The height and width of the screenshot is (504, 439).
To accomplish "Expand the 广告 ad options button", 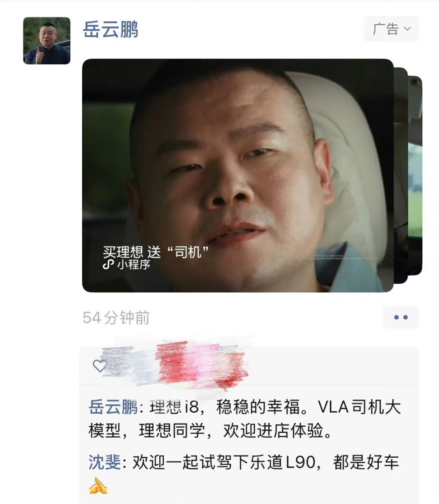I will coord(391,29).
